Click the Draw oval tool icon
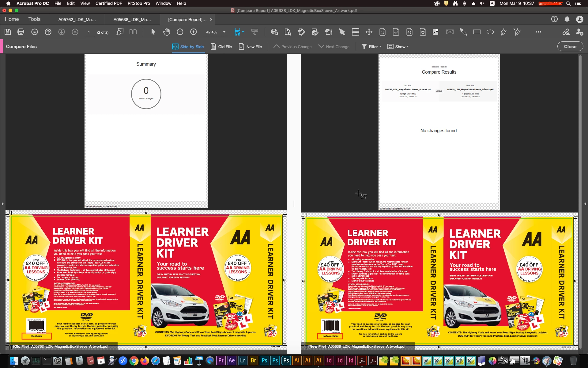 490,32
